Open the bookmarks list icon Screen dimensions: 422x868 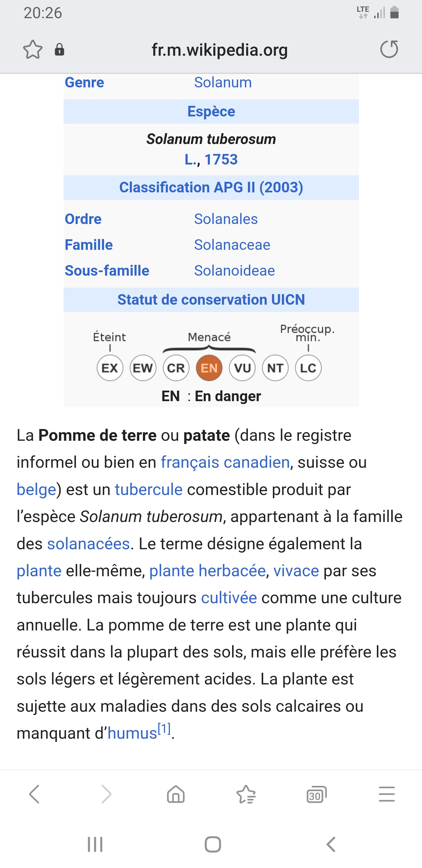click(x=246, y=794)
